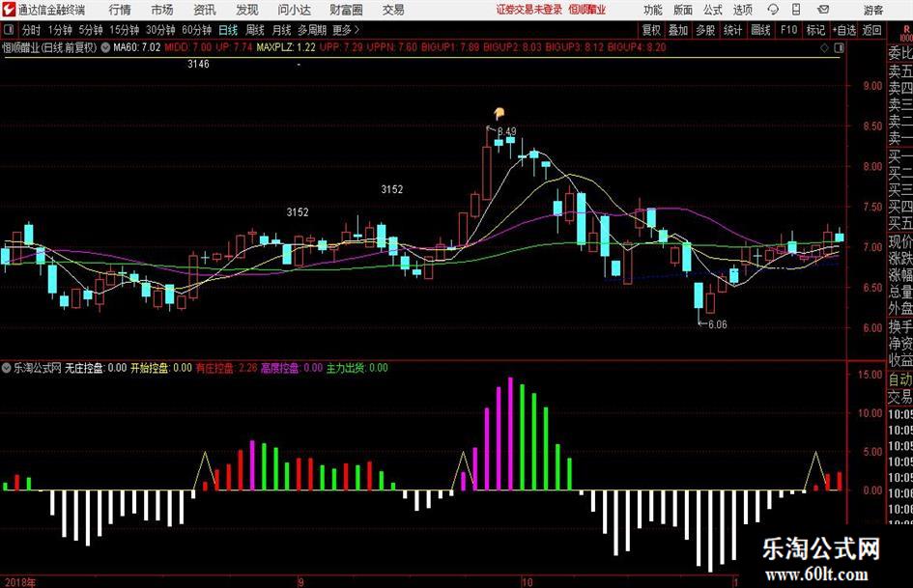Click 证券交易未登录 login status link
This screenshot has height=588, width=913.
coord(528,10)
